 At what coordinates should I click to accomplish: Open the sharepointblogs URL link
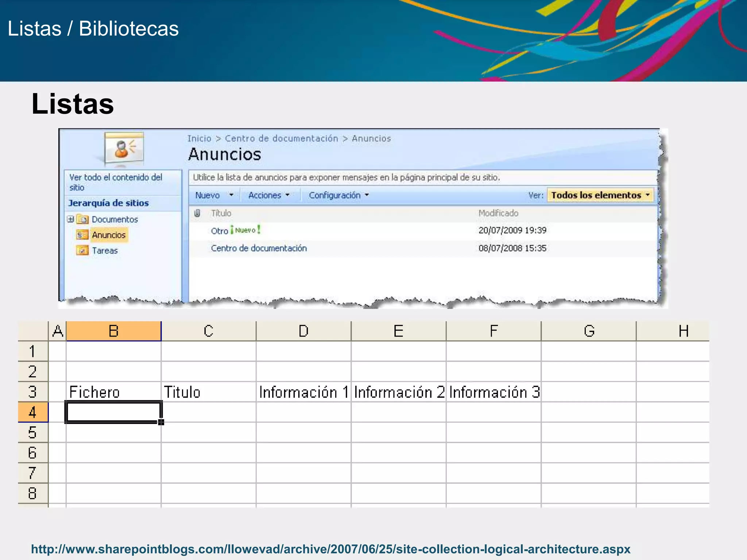click(x=330, y=549)
